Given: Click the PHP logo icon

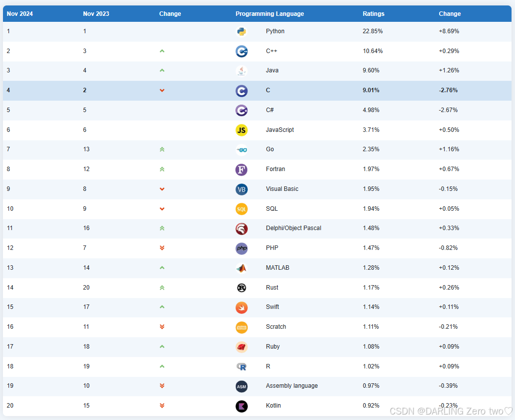Looking at the screenshot, I should [241, 248].
